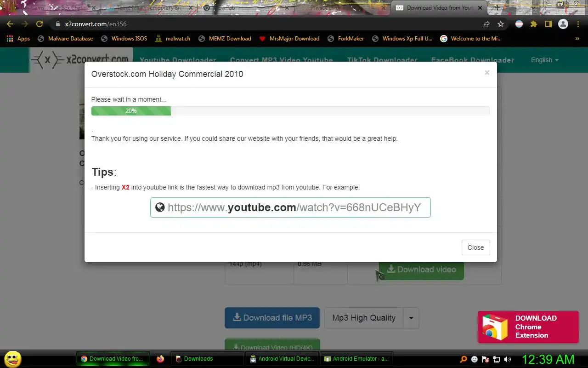588x368 pixels.
Task: Click the 12:39 AM taskbar clock
Action: pyautogui.click(x=548, y=359)
